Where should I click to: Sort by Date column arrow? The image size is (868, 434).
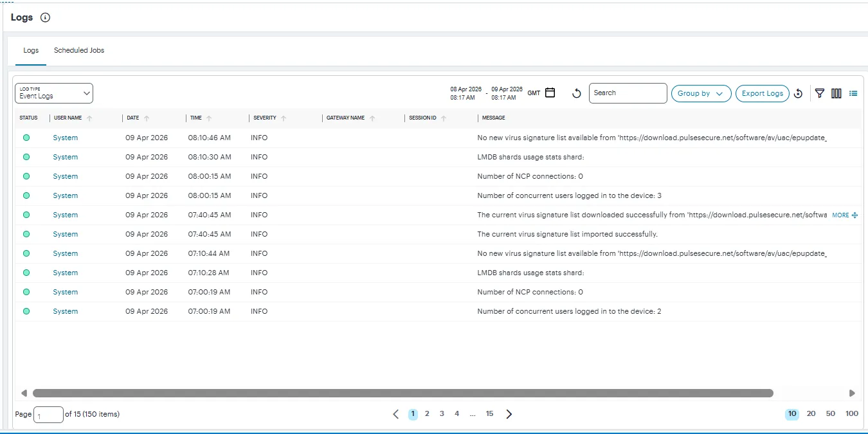[x=147, y=118]
